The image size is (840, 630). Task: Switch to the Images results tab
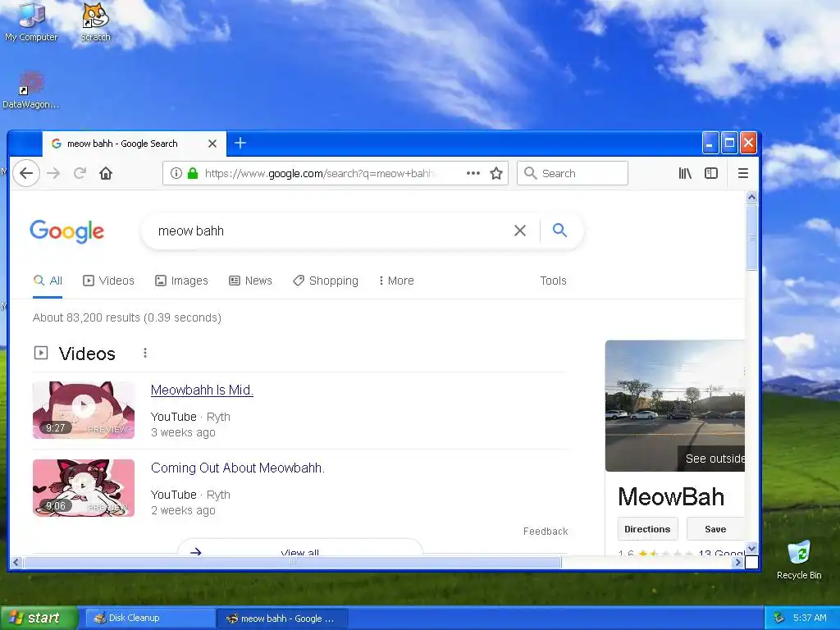181,281
